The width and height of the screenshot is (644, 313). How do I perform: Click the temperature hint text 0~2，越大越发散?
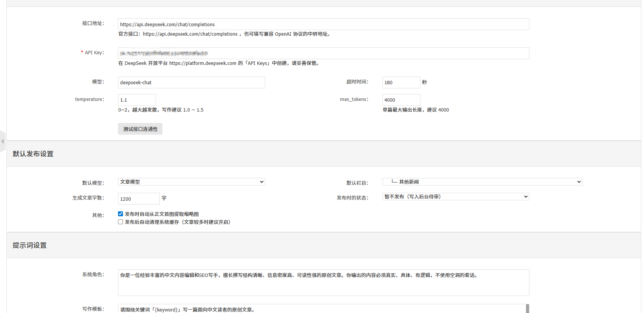click(x=161, y=110)
